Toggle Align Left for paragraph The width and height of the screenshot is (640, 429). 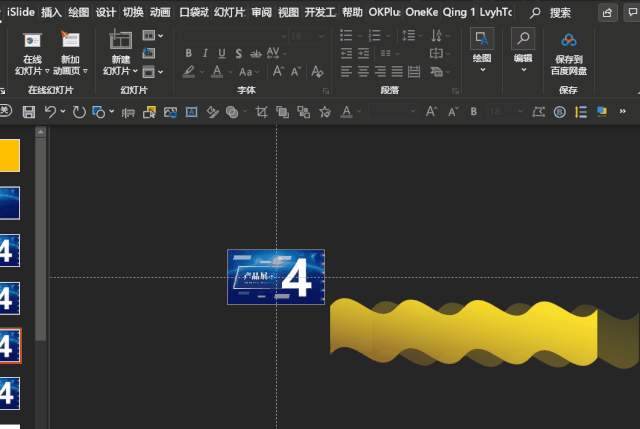[x=346, y=72]
